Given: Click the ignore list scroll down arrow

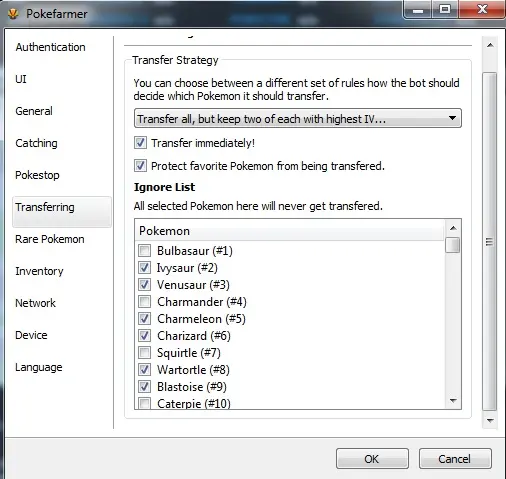Looking at the screenshot, I should (x=453, y=400).
